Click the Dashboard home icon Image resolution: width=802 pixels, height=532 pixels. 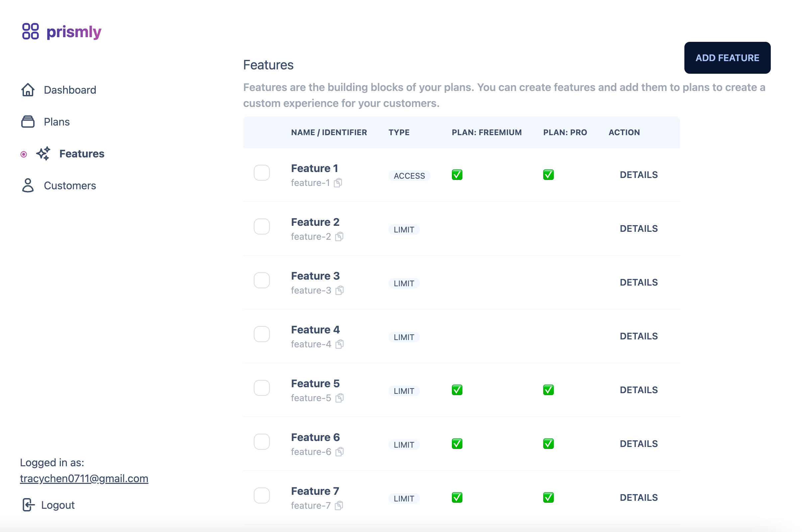pyautogui.click(x=28, y=90)
